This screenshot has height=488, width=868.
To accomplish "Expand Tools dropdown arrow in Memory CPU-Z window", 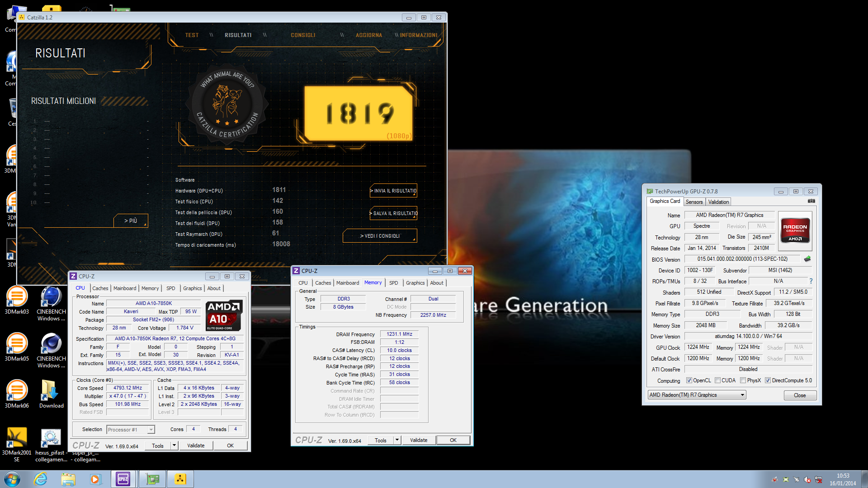I will point(397,440).
